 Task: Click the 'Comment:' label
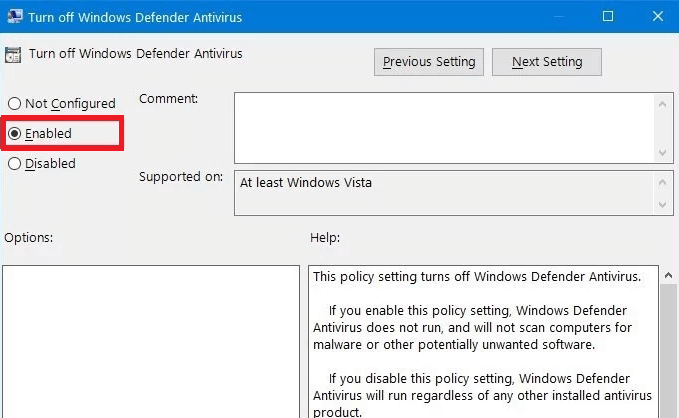(168, 99)
